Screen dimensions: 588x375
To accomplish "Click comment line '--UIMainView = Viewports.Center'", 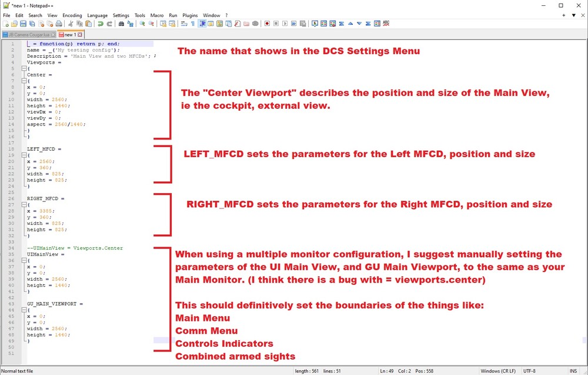I will tap(75, 248).
